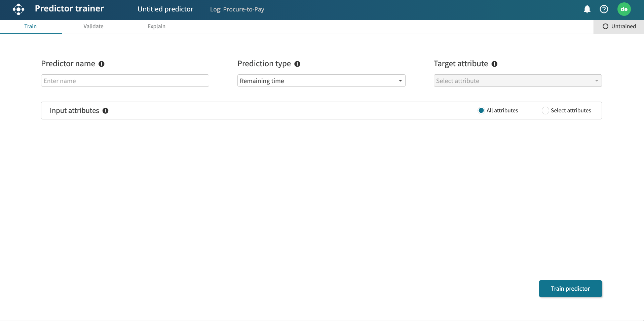Image resolution: width=644 pixels, height=324 pixels.
Task: Expand the Target attribute dropdown
Action: coord(518,81)
